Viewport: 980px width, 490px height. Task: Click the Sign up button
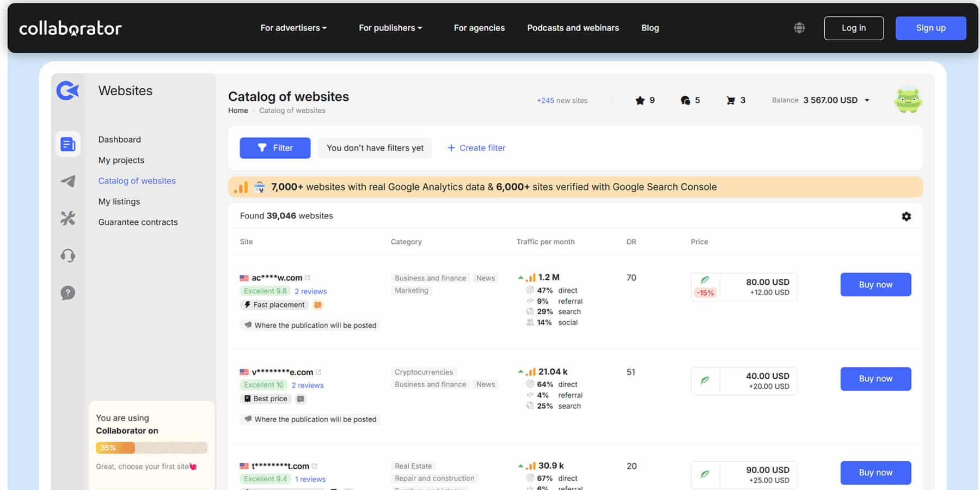coord(930,28)
